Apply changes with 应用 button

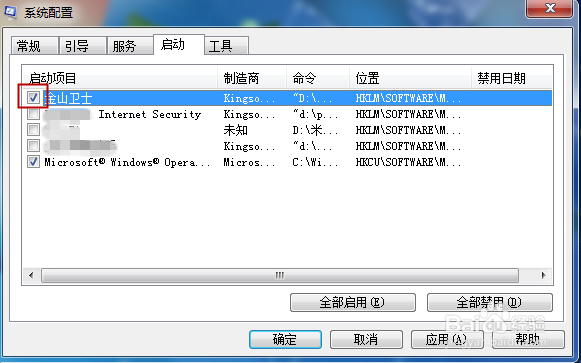tap(447, 339)
